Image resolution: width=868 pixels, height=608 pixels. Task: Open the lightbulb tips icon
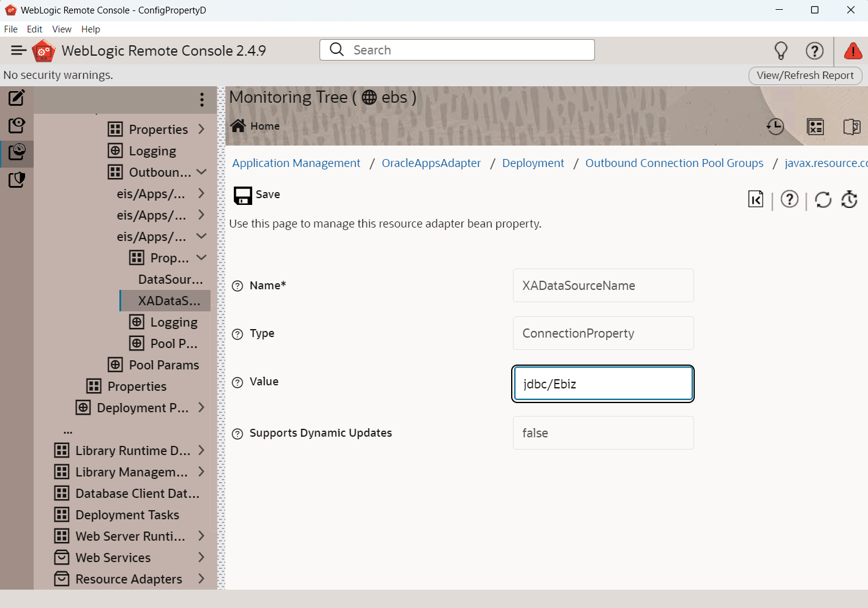(781, 51)
